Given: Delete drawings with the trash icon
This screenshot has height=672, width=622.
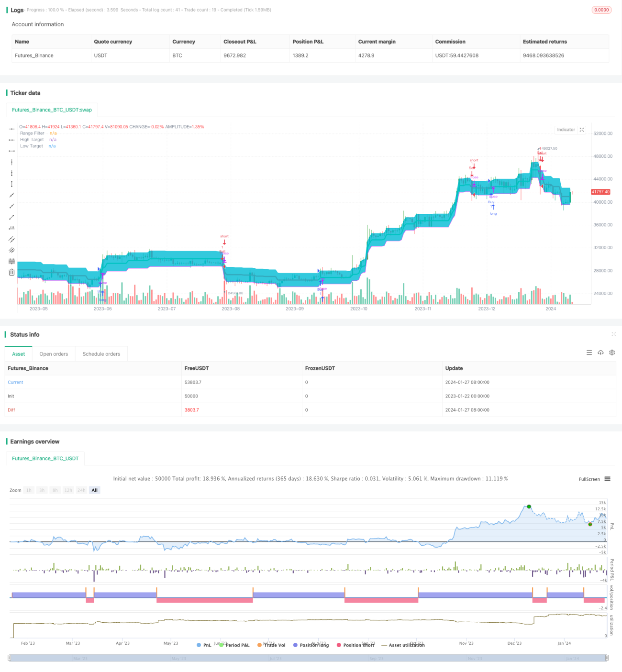Looking at the screenshot, I should pos(11,272).
